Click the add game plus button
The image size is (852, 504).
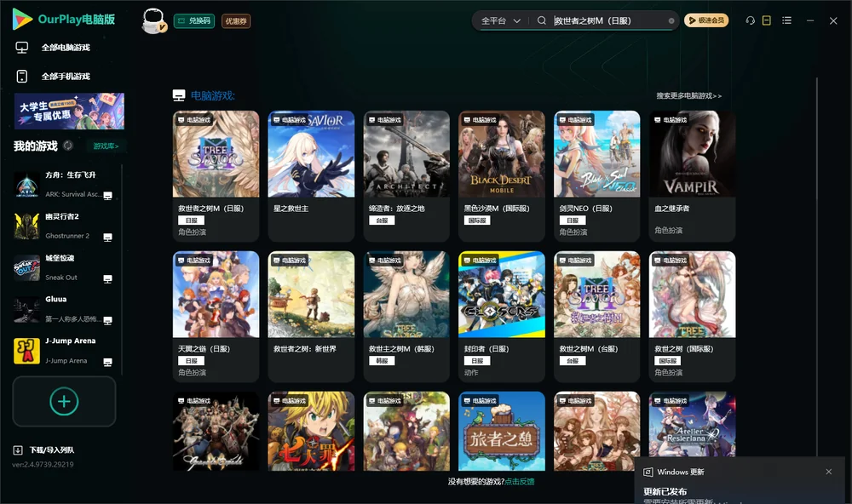coord(64,401)
